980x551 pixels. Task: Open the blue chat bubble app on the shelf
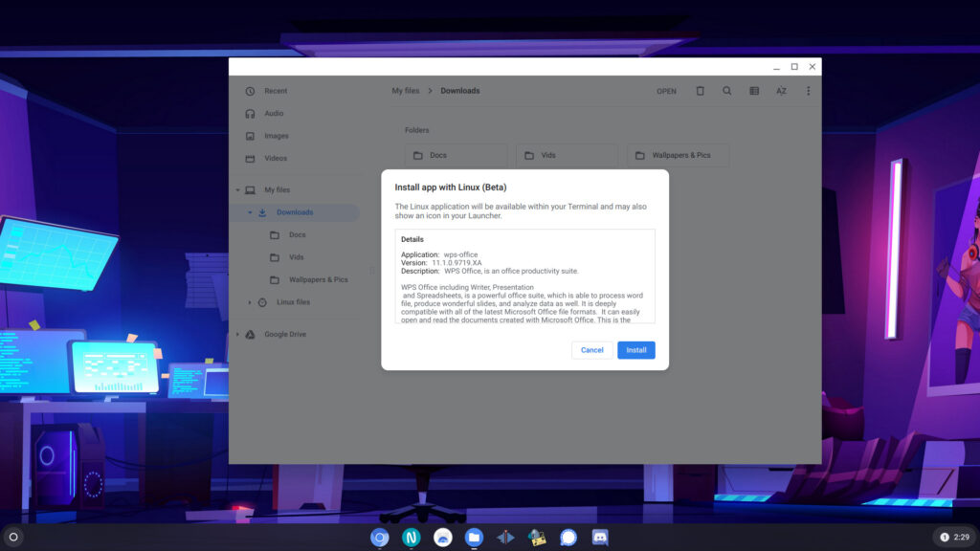tap(568, 538)
